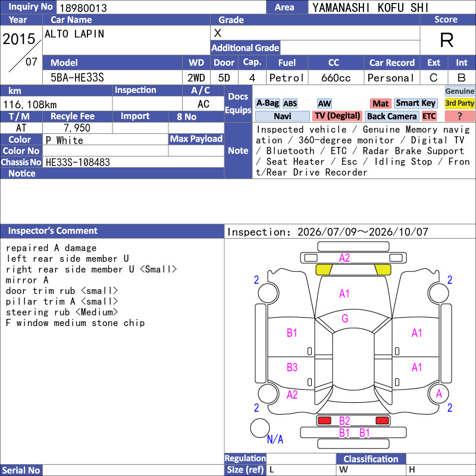Click the red ETC badge
Screen dimensions: 476x476
[x=429, y=116]
